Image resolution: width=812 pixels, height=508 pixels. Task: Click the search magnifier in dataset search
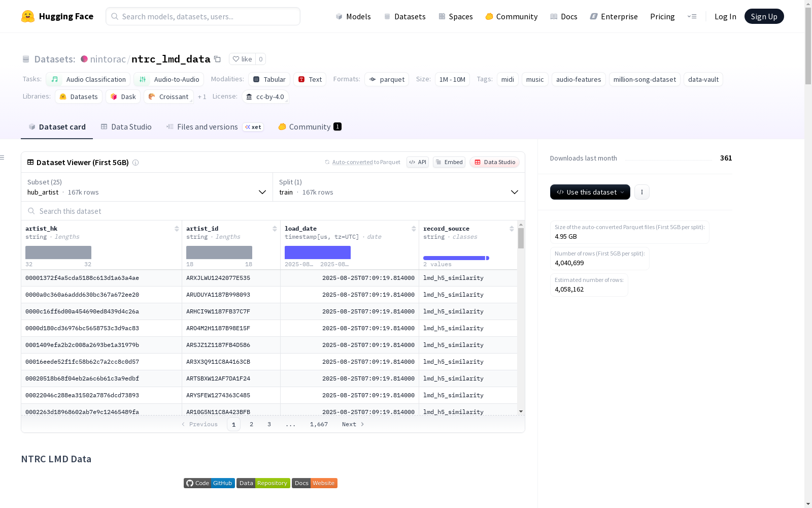(31, 211)
